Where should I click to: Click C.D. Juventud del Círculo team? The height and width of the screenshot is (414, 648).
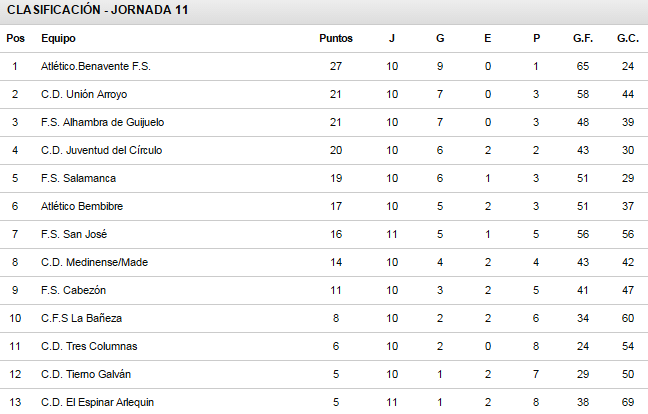[101, 150]
